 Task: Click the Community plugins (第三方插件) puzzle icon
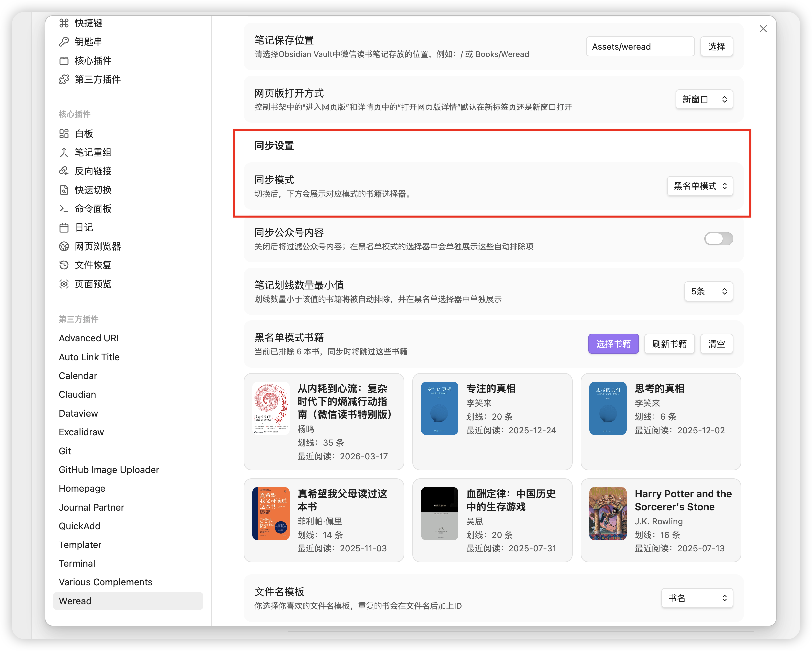pyautogui.click(x=64, y=79)
